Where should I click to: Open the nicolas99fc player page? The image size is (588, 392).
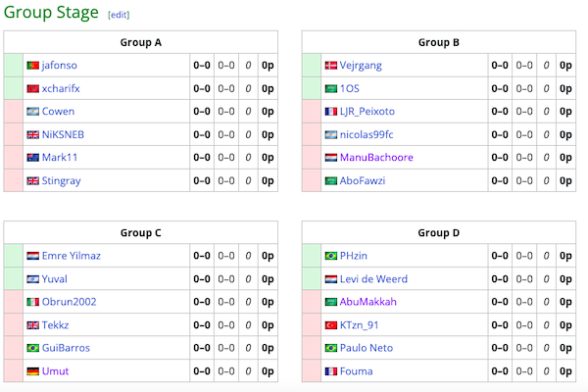click(x=367, y=135)
